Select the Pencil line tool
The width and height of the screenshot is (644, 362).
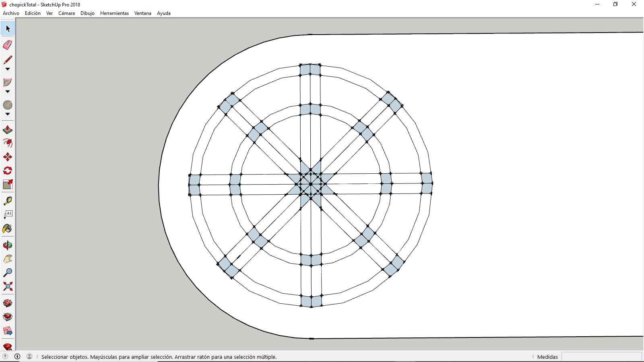[x=8, y=60]
